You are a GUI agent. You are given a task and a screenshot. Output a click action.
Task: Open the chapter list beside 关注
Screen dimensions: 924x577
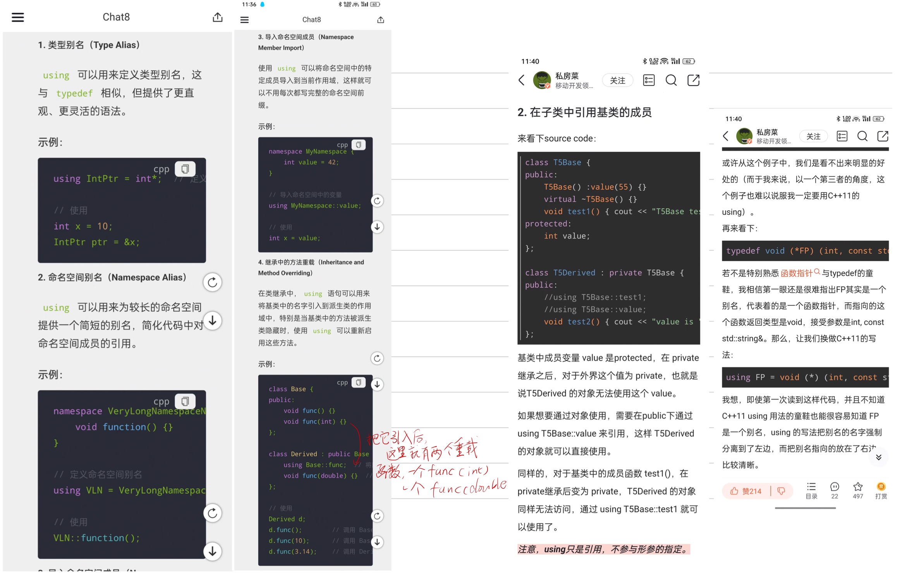pos(649,80)
